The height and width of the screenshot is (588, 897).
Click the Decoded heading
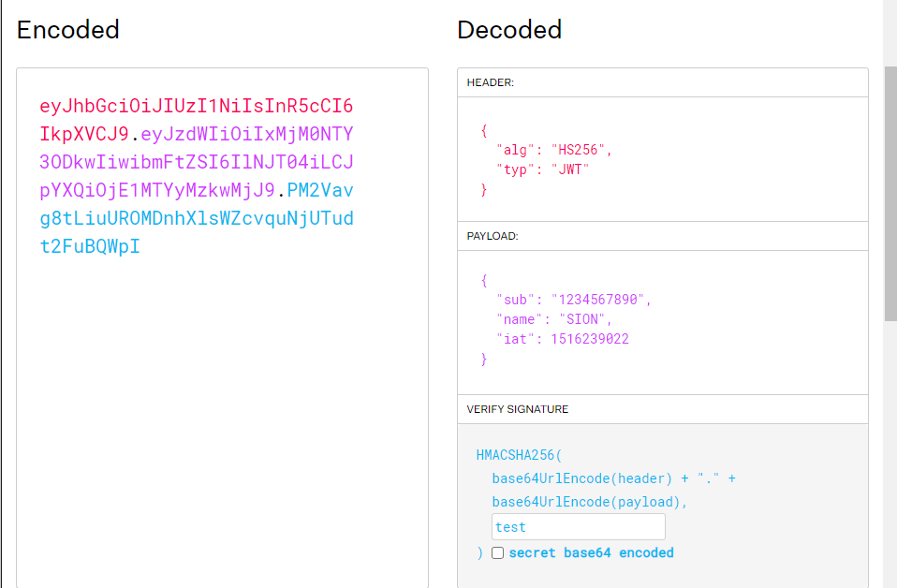point(509,30)
